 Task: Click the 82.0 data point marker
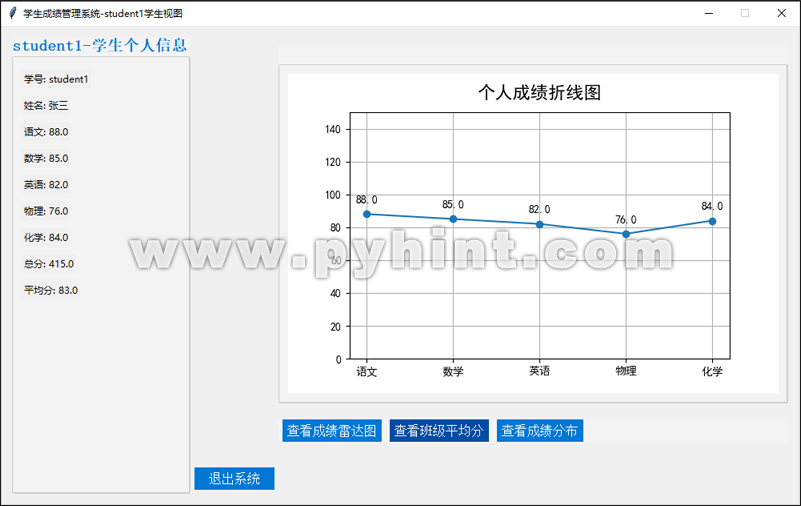point(539,224)
